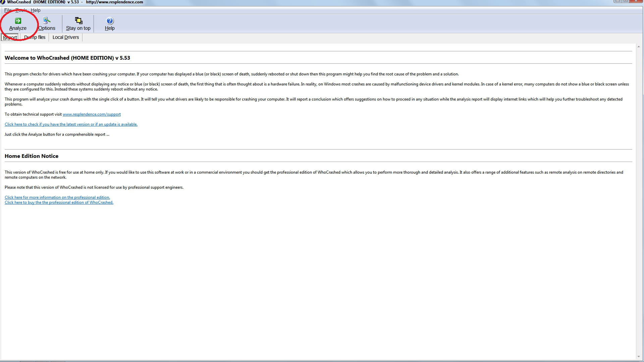
Task: Switch to the Report tab
Action: pos(10,37)
